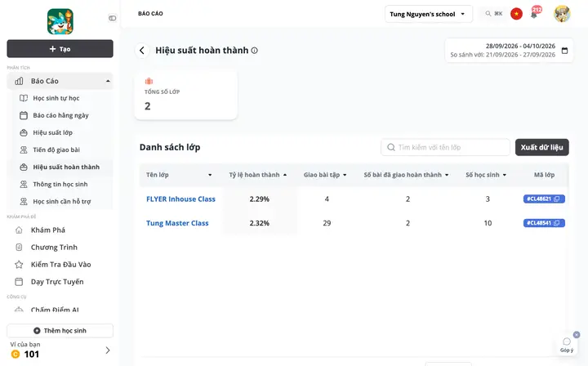The height and width of the screenshot is (366, 588).
Task: Click the Kiểm Tra Đầu Vào star icon
Action: (19, 265)
